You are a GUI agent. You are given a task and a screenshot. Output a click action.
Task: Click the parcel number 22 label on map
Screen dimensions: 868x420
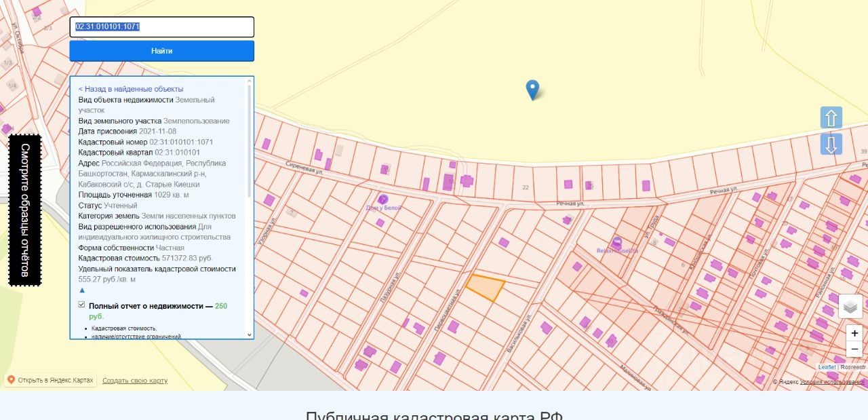(x=526, y=187)
